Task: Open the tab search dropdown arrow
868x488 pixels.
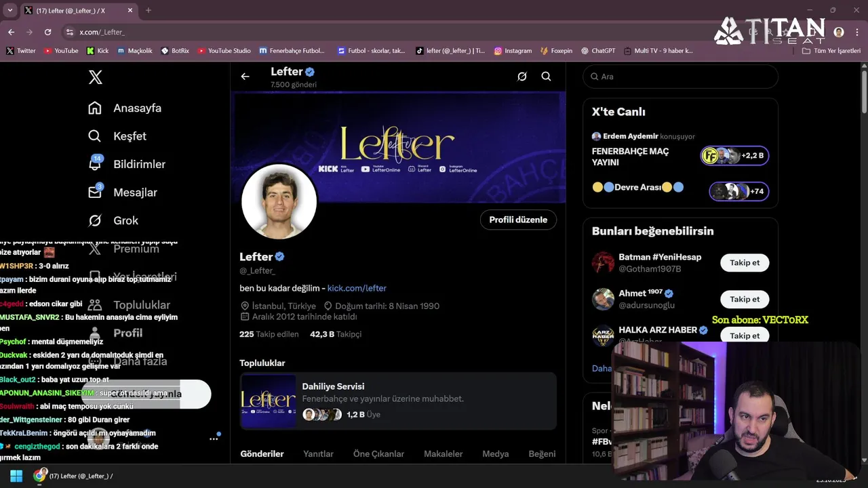Action: [9, 10]
